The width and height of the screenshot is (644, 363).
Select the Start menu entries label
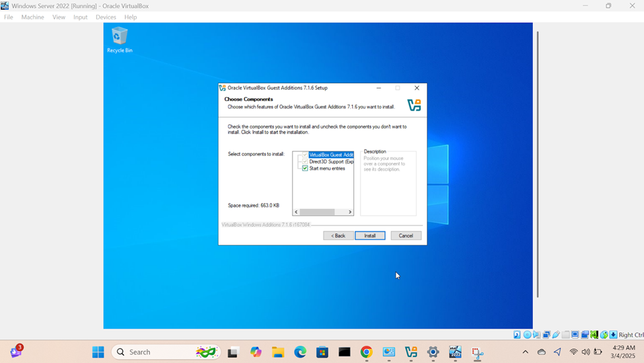point(327,168)
